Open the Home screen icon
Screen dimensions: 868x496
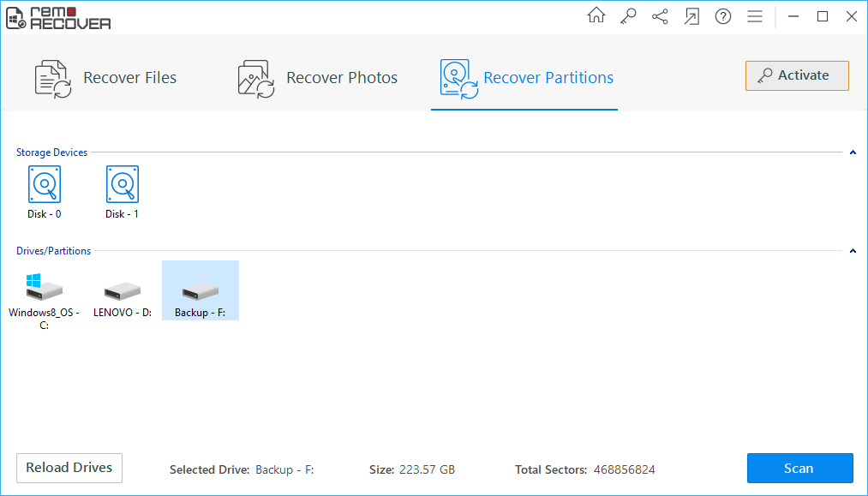pos(596,16)
